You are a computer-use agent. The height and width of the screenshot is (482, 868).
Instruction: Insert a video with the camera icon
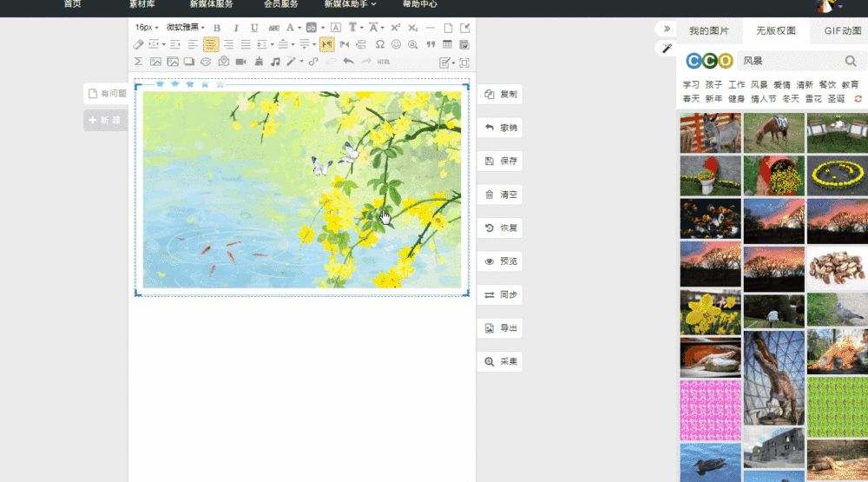coord(241,62)
